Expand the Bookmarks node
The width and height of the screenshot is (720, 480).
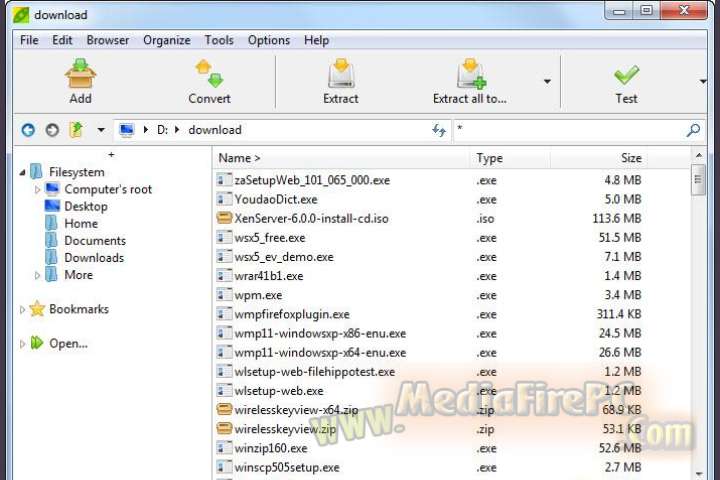22,309
